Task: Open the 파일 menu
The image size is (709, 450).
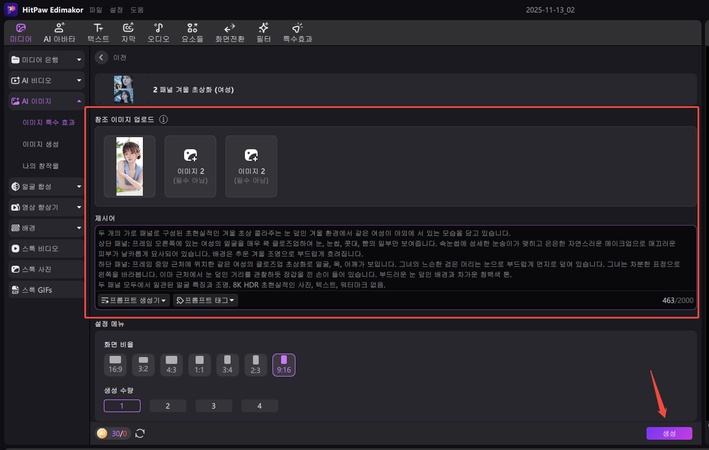Action: click(x=95, y=10)
